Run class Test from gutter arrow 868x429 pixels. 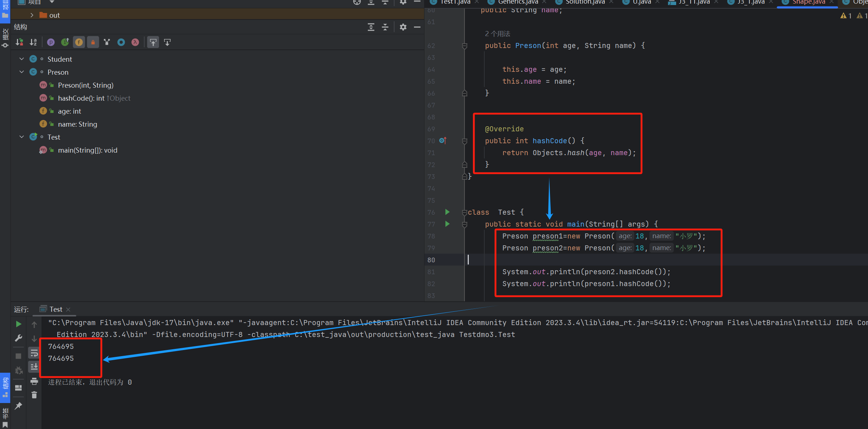447,212
